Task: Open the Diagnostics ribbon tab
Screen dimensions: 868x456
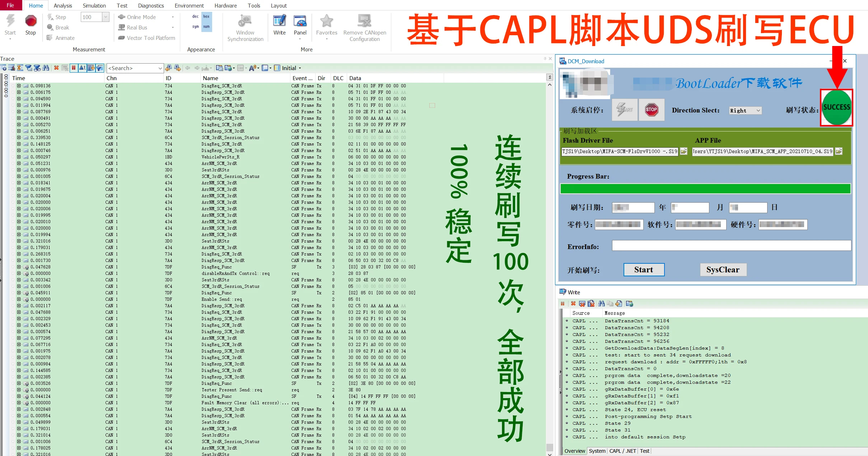Action: [x=151, y=5]
